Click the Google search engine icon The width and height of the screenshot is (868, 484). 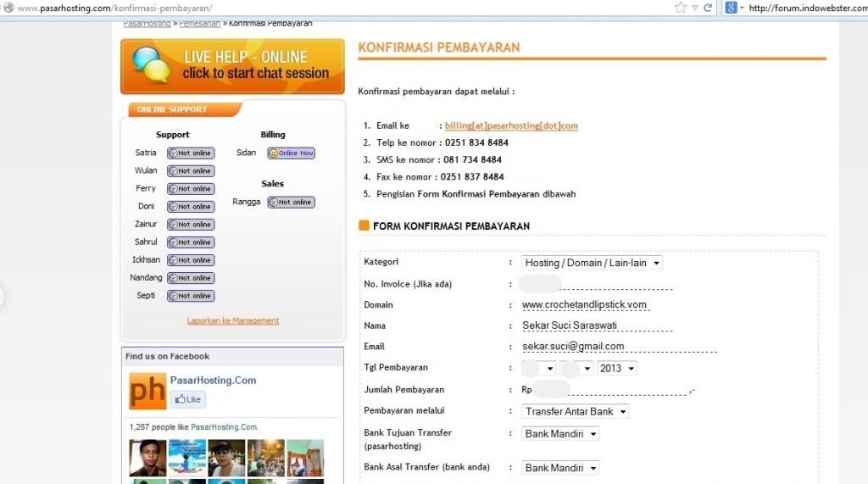(x=730, y=8)
